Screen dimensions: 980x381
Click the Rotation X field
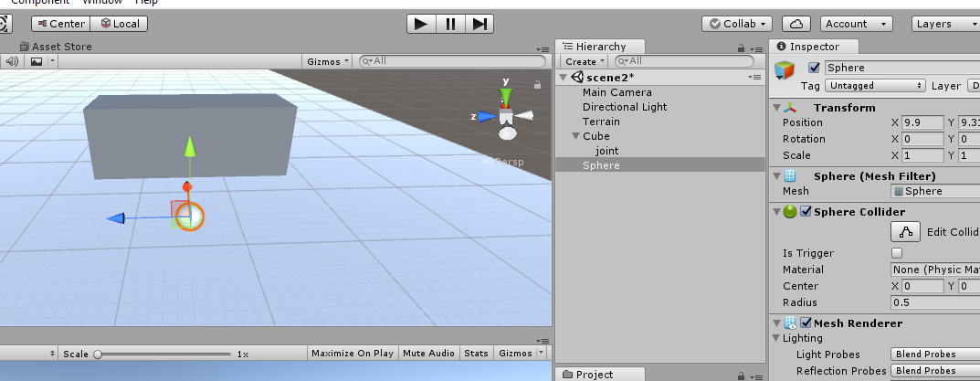tap(922, 139)
